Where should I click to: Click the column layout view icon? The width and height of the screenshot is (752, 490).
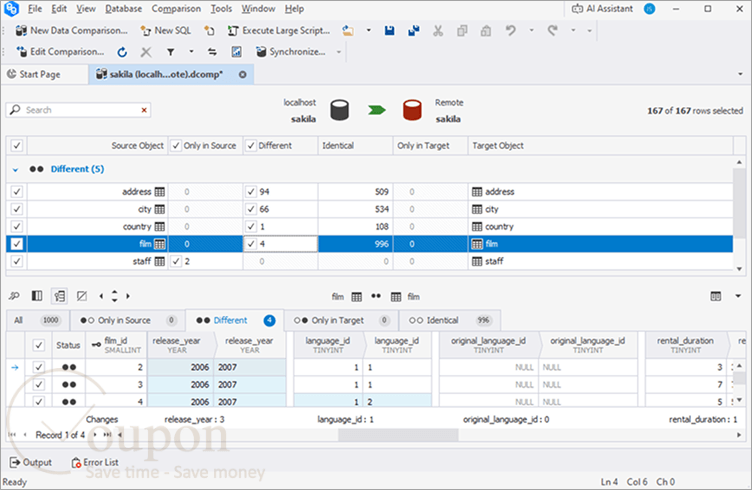(x=37, y=296)
